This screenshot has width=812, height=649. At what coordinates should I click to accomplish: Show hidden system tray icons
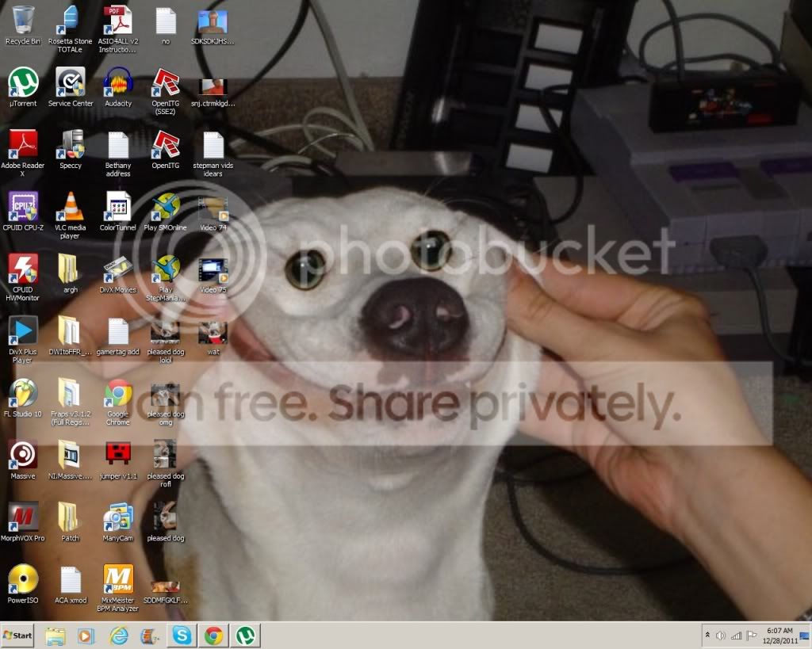click(x=707, y=636)
